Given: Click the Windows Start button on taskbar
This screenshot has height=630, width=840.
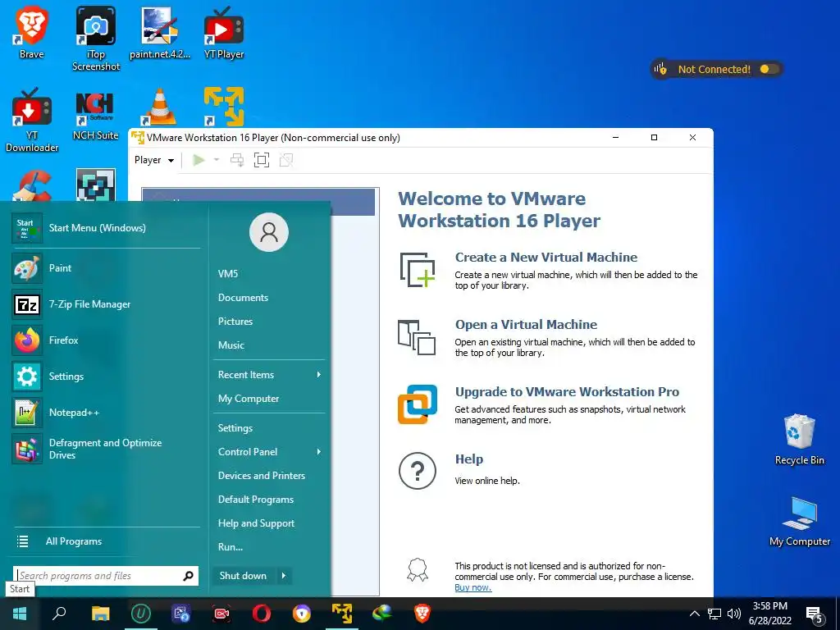Looking at the screenshot, I should pyautogui.click(x=20, y=614).
